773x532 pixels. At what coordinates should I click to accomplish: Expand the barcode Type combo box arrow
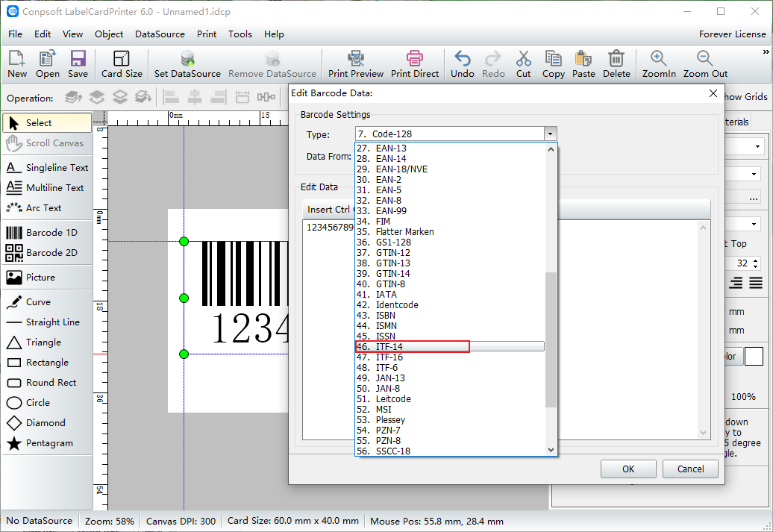tap(551, 134)
